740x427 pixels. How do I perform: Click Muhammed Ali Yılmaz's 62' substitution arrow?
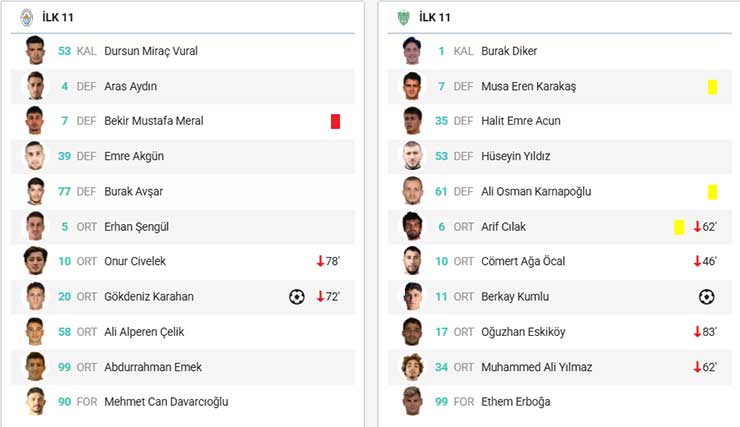(x=697, y=367)
